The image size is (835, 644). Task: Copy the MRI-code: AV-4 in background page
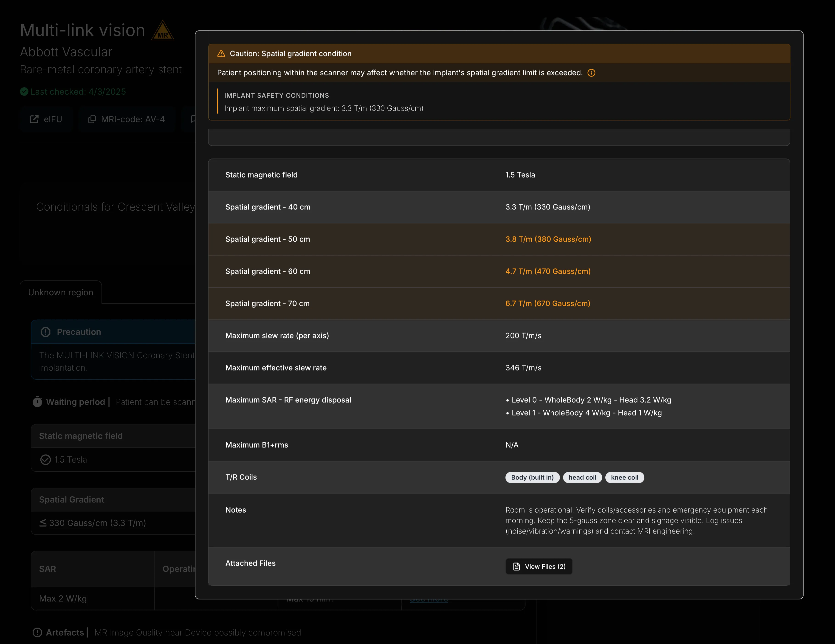(x=127, y=119)
